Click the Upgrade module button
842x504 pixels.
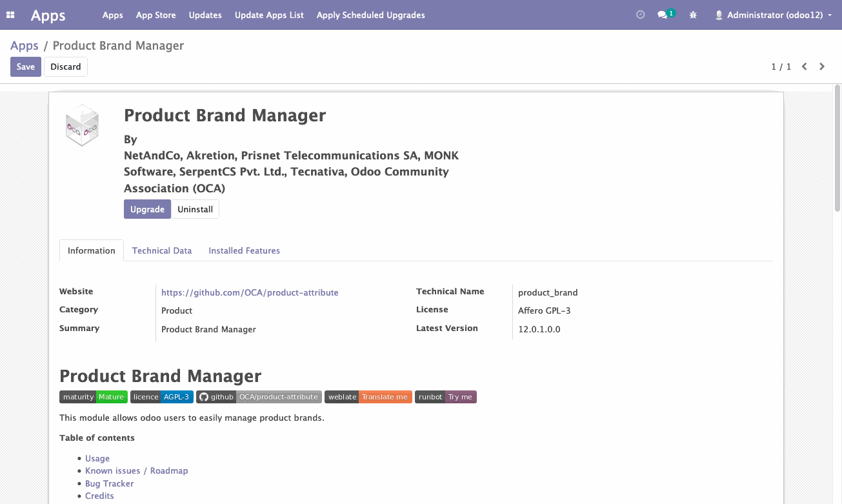tap(147, 209)
